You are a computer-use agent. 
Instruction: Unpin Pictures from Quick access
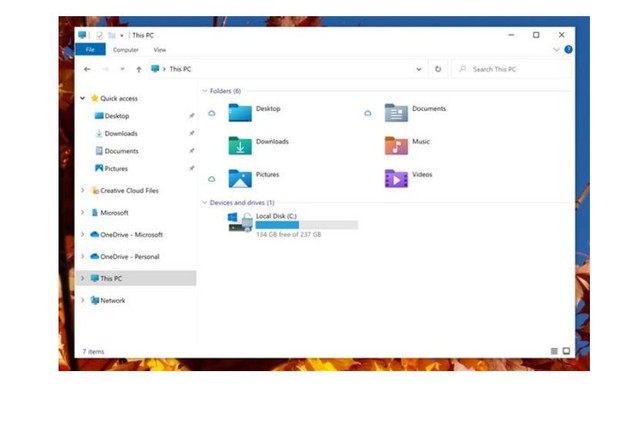[x=191, y=169]
